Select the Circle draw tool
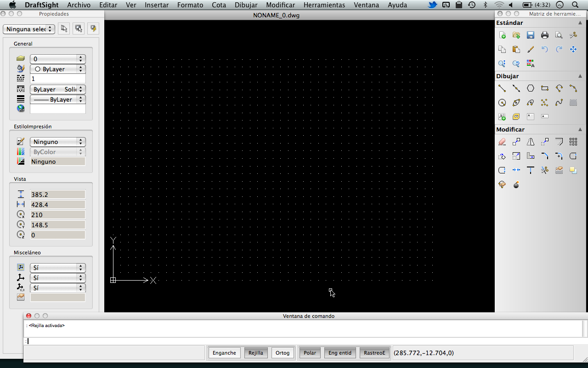This screenshot has height=368, width=588. (502, 103)
